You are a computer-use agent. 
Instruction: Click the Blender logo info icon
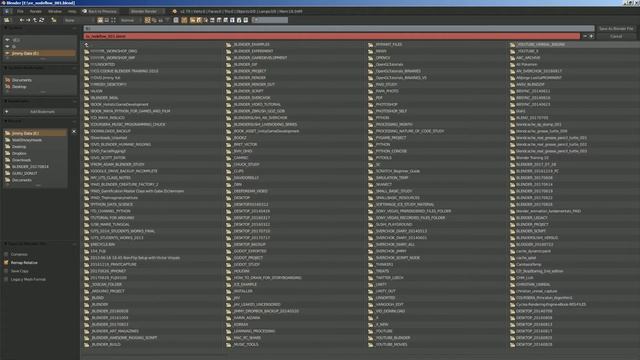coord(175,11)
